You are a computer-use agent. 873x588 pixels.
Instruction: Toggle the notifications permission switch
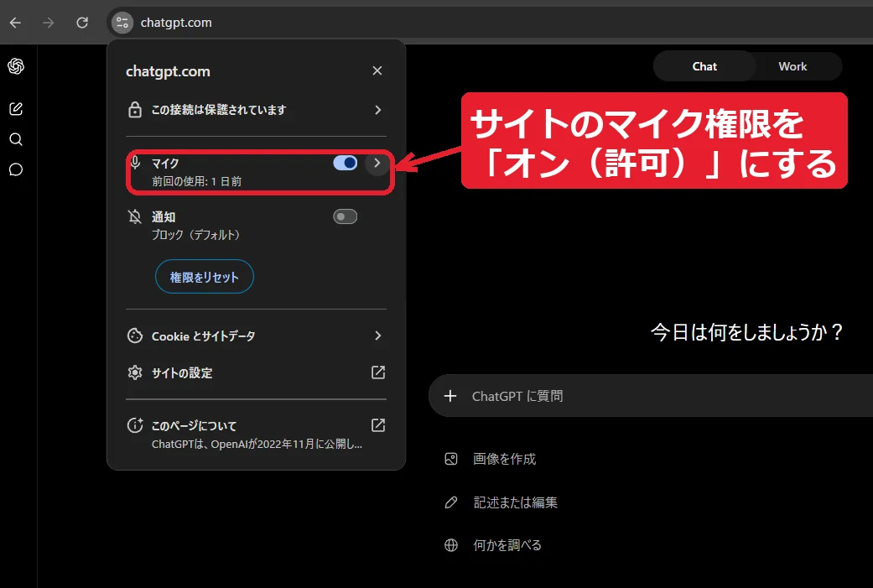[346, 216]
